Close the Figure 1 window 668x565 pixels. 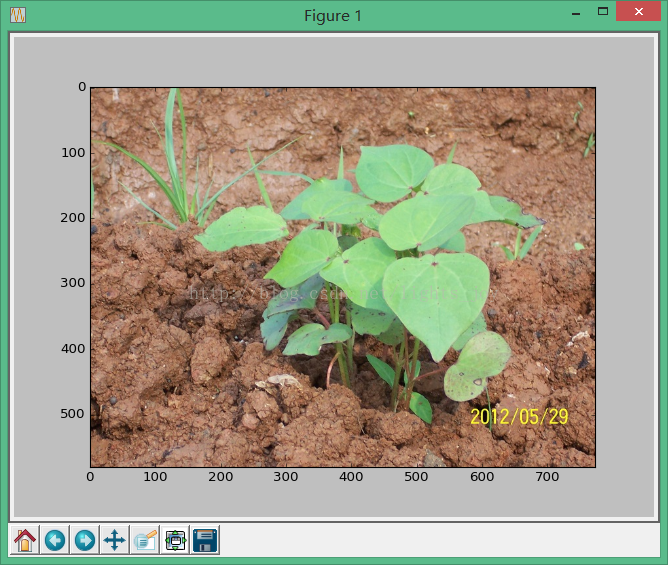pos(639,12)
